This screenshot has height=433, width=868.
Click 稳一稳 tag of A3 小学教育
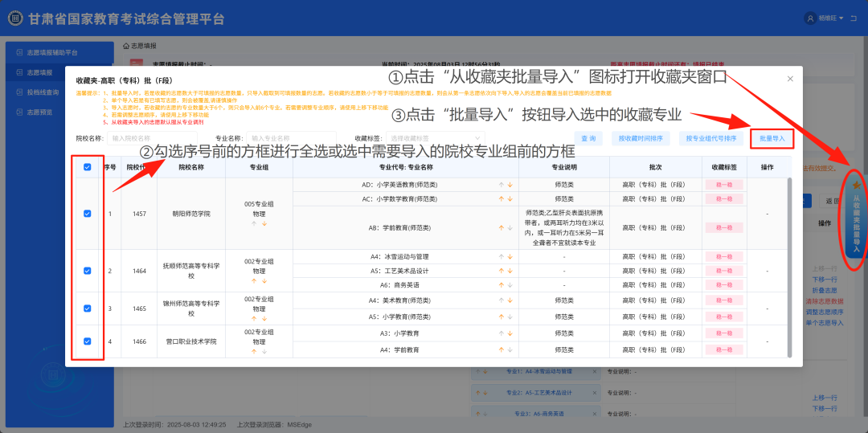click(x=724, y=333)
